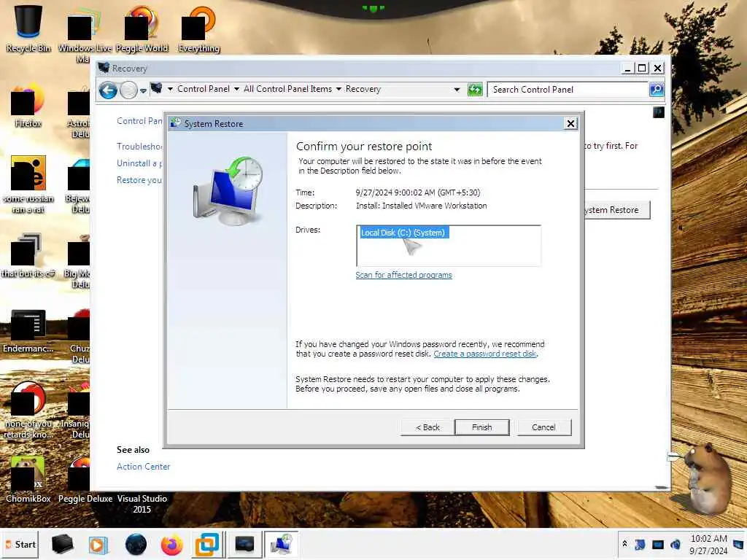Open volume control in system tray

[x=675, y=544]
